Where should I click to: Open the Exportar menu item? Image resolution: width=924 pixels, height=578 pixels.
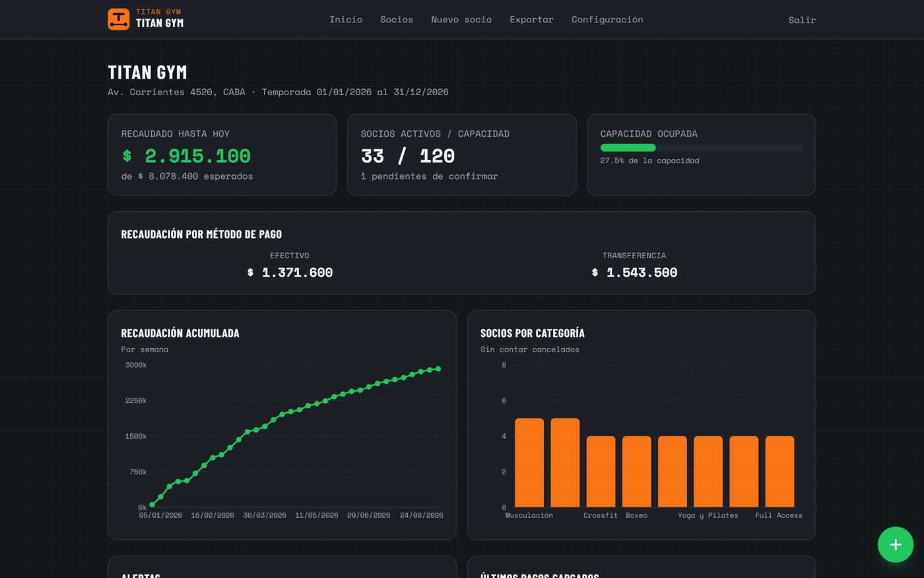[531, 20]
